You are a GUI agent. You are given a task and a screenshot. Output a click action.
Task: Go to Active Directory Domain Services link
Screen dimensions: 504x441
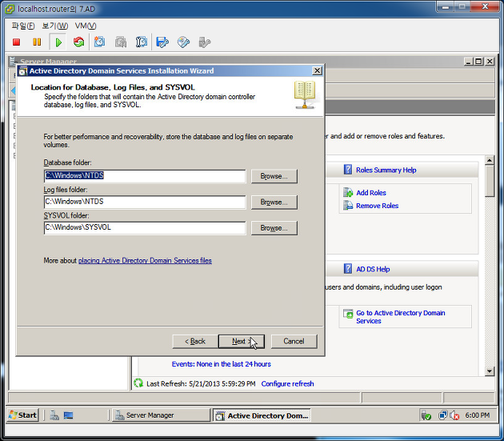pyautogui.click(x=401, y=317)
